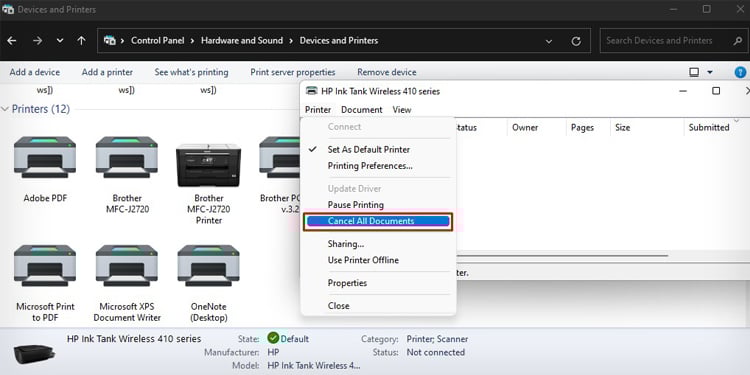Click the HP print queue title bar icon

point(311,91)
